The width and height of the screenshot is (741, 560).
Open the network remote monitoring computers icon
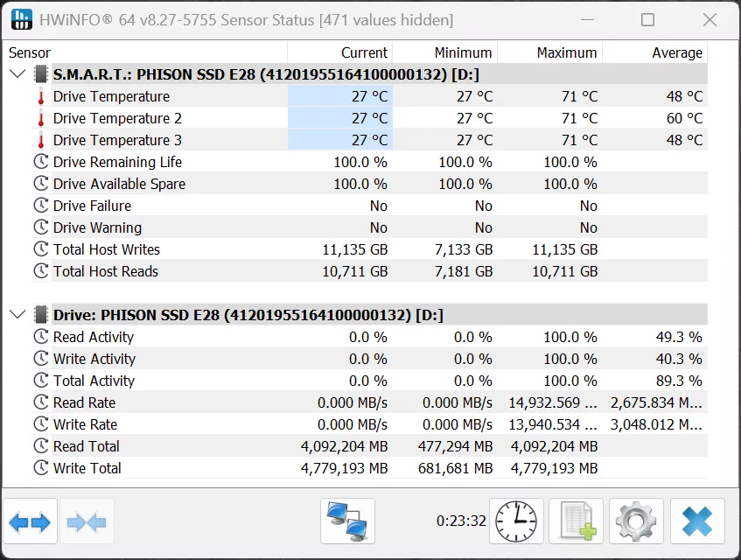pos(347,521)
